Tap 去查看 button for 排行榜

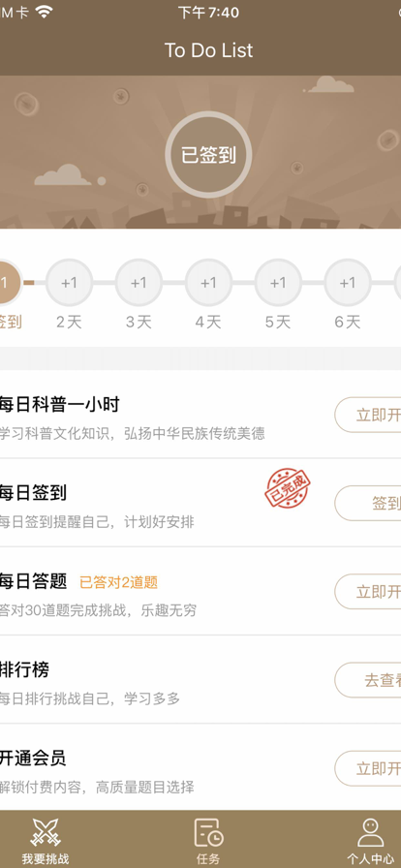[368, 680]
